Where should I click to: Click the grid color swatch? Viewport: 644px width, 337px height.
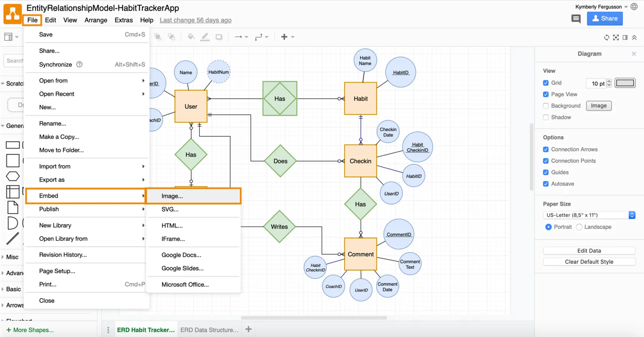pos(625,83)
